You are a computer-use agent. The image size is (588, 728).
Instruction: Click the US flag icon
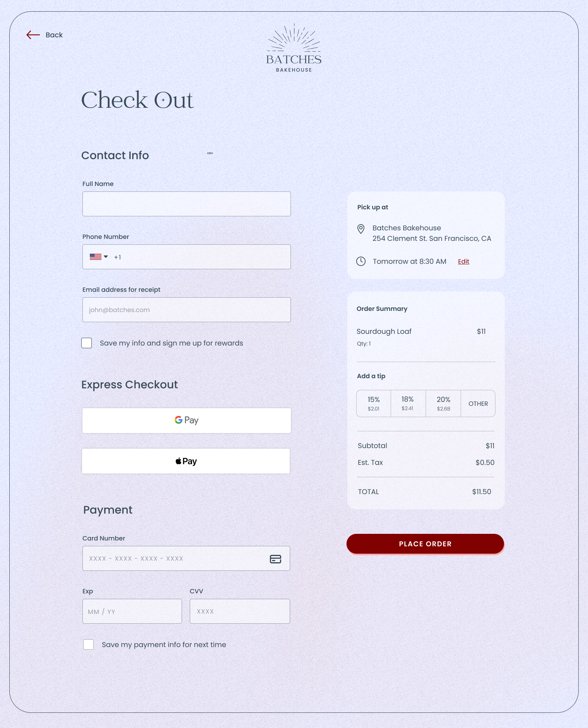click(x=95, y=257)
